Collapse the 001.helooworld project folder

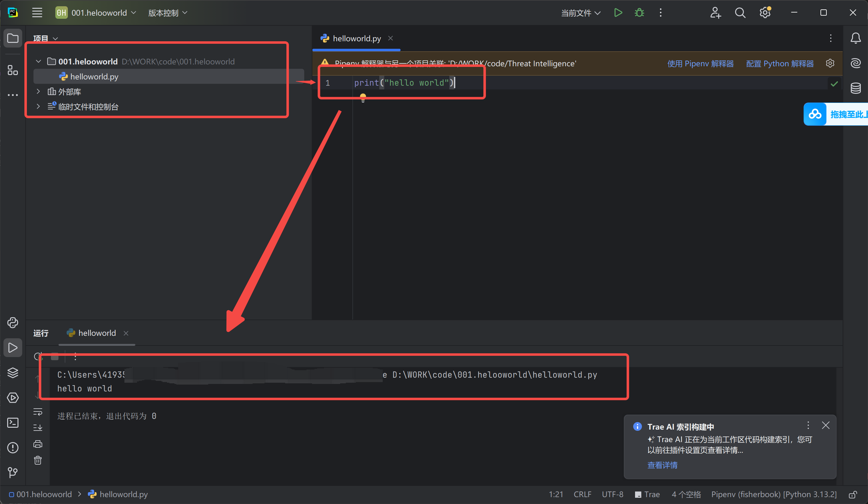38,61
